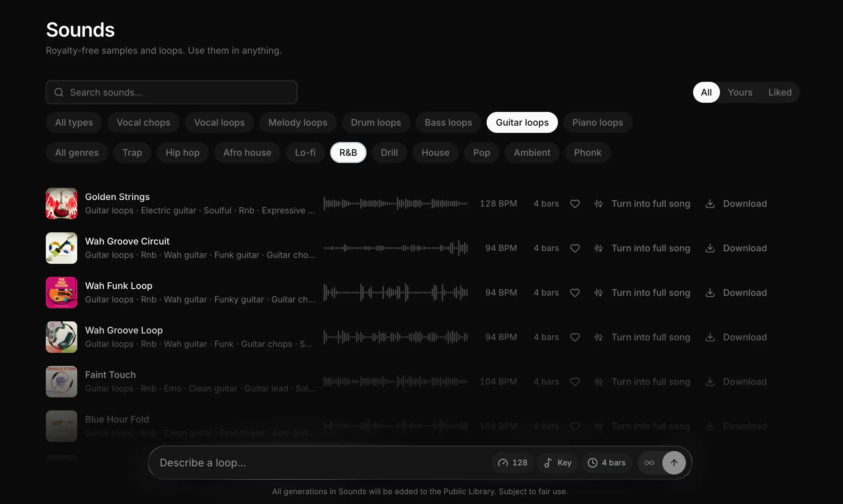
Task: Like the Wah Funk Loop sound
Action: pos(575,293)
